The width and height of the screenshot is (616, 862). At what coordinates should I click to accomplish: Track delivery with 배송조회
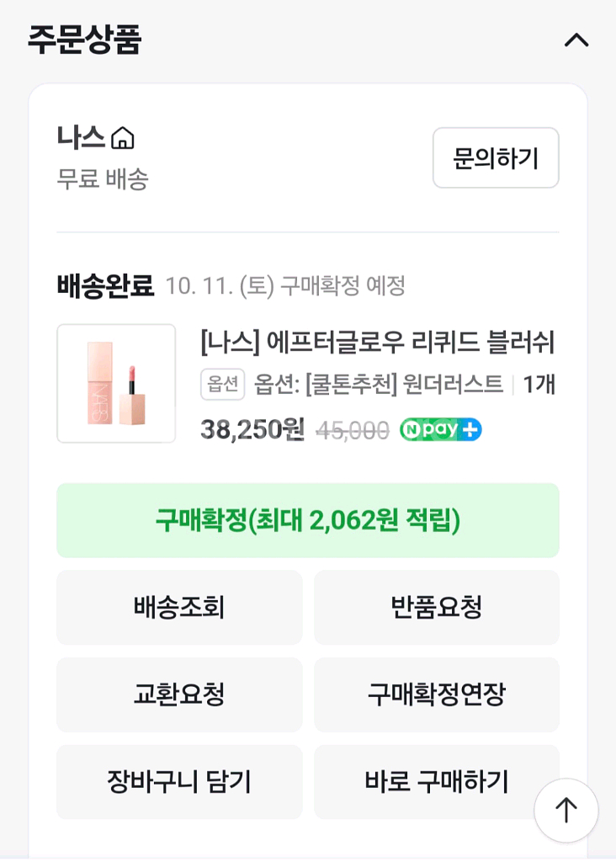[x=179, y=607]
